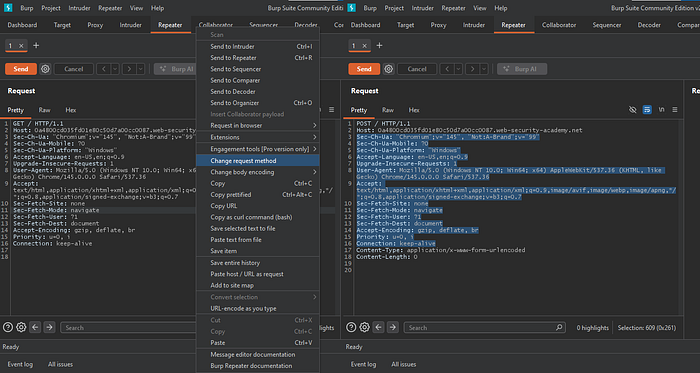The height and width of the screenshot is (373, 700).
Task: Click Content-Length: 0 line in right request
Action: click(x=387, y=257)
